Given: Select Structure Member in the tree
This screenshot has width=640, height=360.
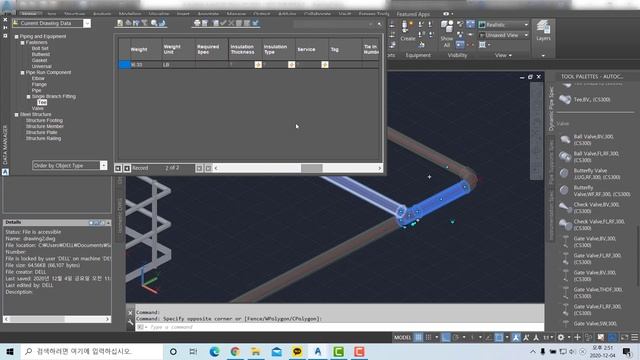Looking at the screenshot, I should pos(45,127).
